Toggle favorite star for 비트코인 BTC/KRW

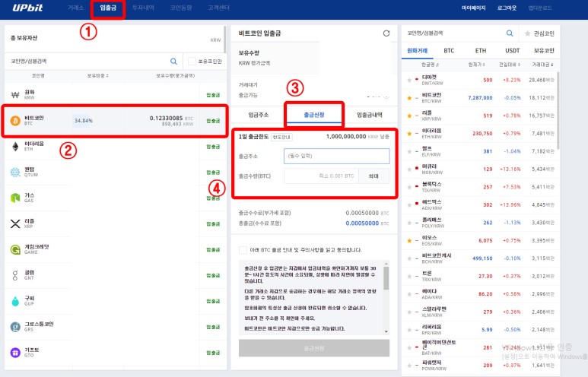[x=409, y=98]
